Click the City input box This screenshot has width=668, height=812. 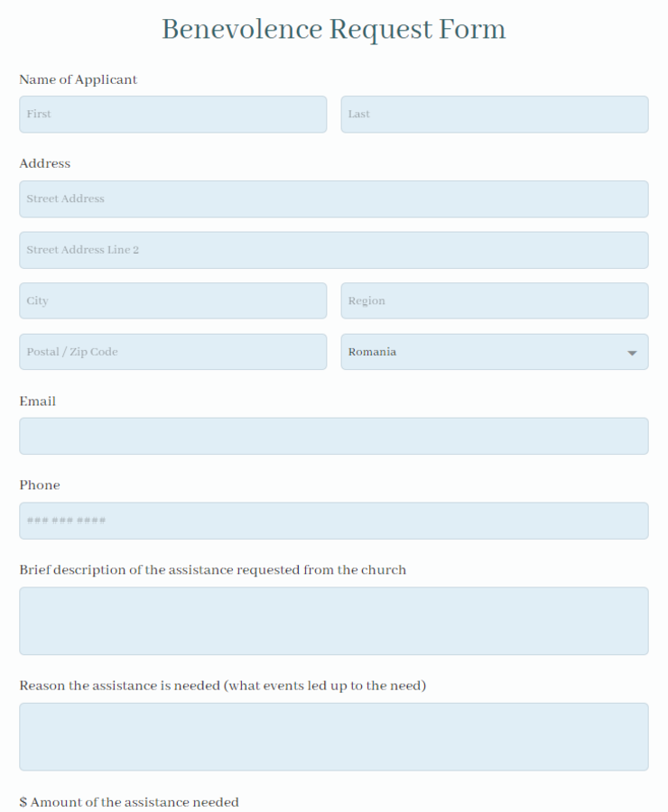click(x=172, y=300)
